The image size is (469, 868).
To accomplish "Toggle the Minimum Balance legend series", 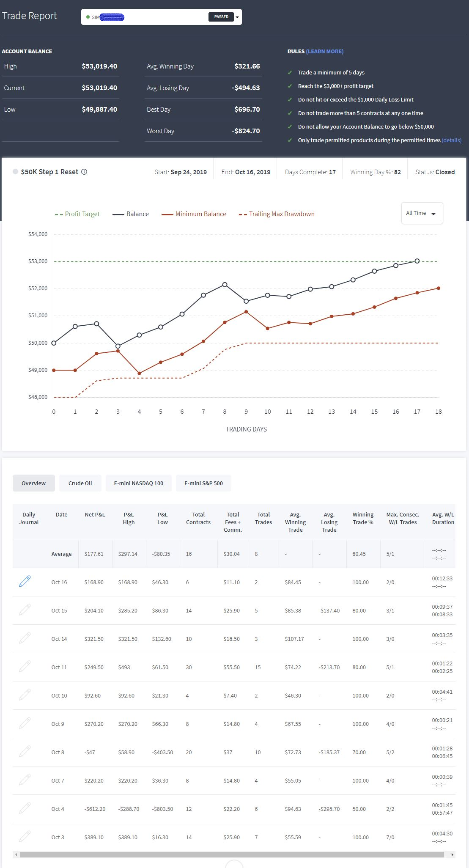I will click(x=194, y=214).
